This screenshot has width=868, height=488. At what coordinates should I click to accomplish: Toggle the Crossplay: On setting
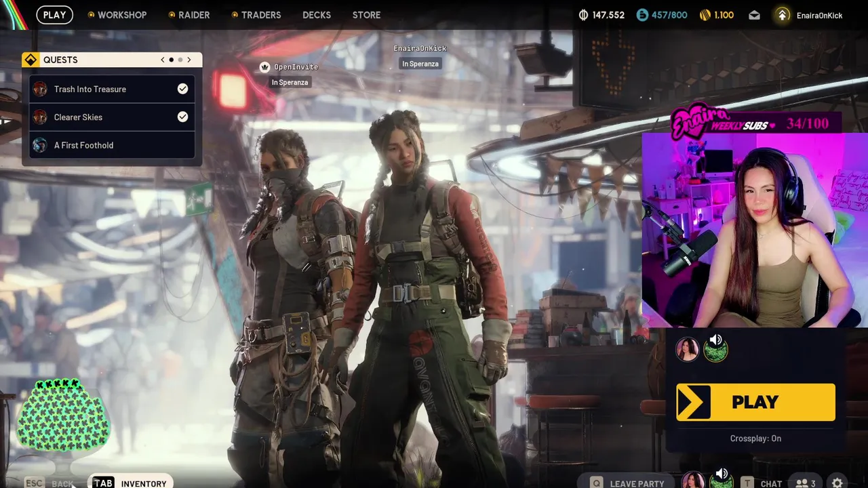(x=755, y=439)
